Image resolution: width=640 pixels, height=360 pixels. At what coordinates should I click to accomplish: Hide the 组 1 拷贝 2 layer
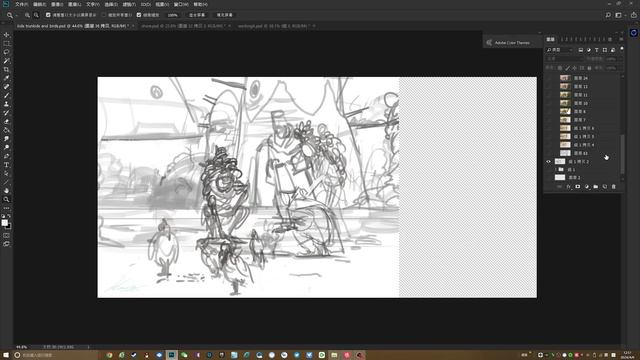pos(549,162)
